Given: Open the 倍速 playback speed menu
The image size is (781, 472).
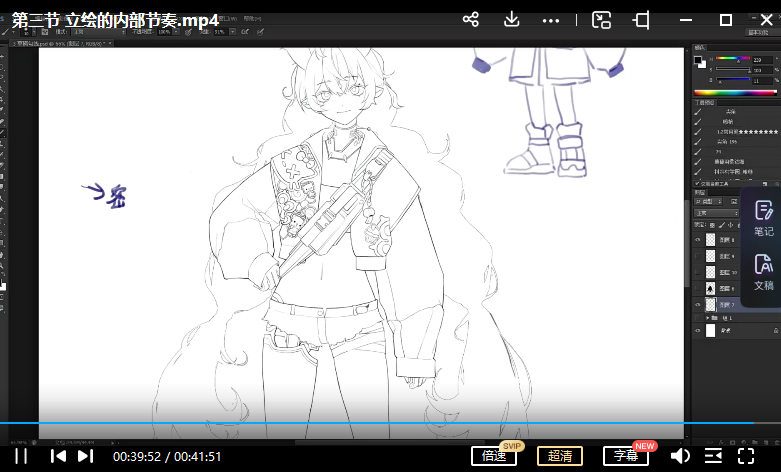Looking at the screenshot, I should [x=494, y=456].
